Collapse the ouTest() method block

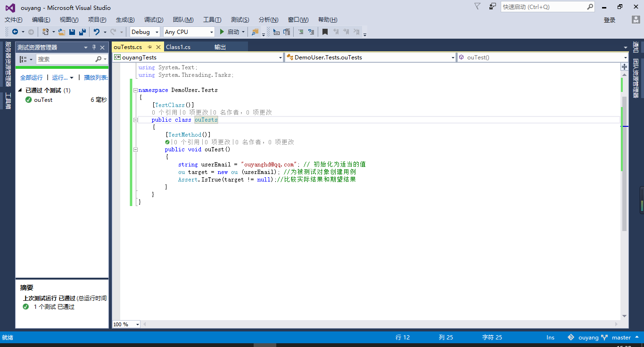point(136,150)
